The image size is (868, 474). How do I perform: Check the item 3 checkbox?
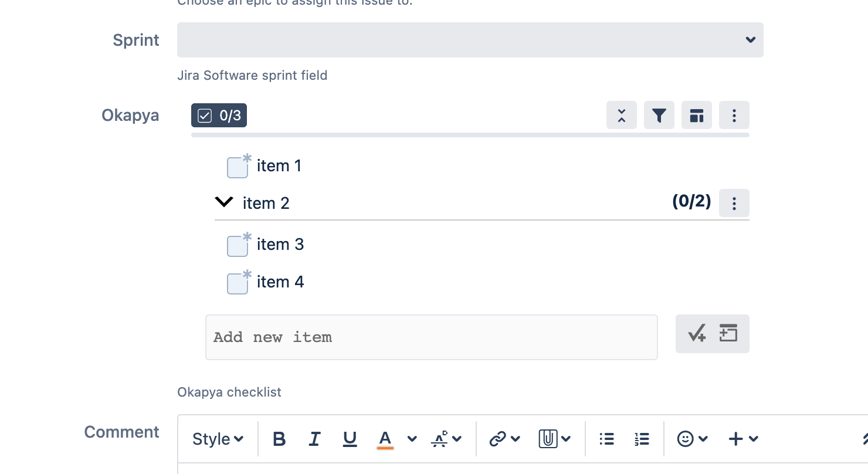[236, 246]
